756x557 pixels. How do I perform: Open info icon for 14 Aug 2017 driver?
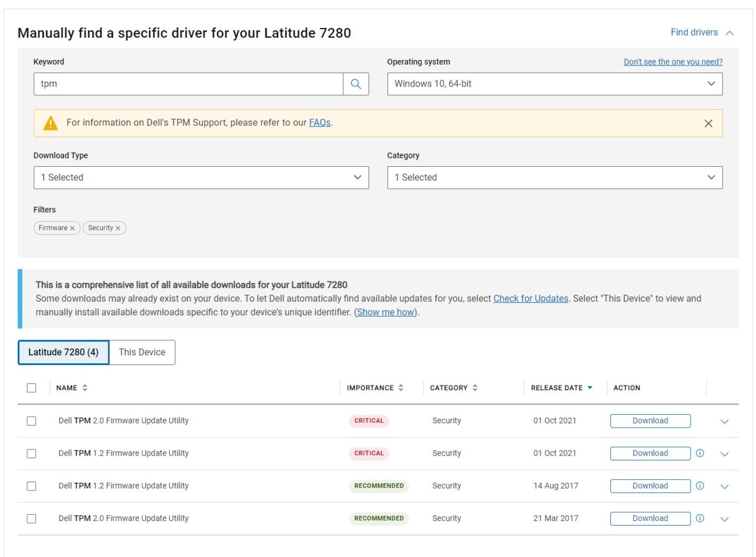[x=700, y=486]
